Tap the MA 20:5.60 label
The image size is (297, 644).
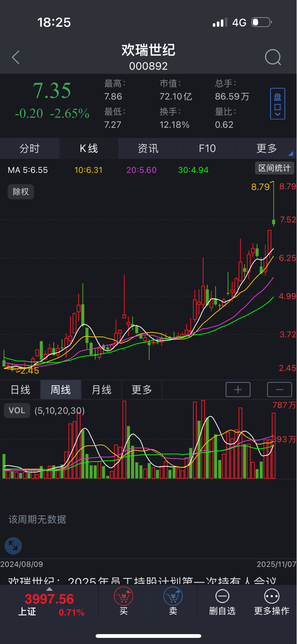pos(141,170)
